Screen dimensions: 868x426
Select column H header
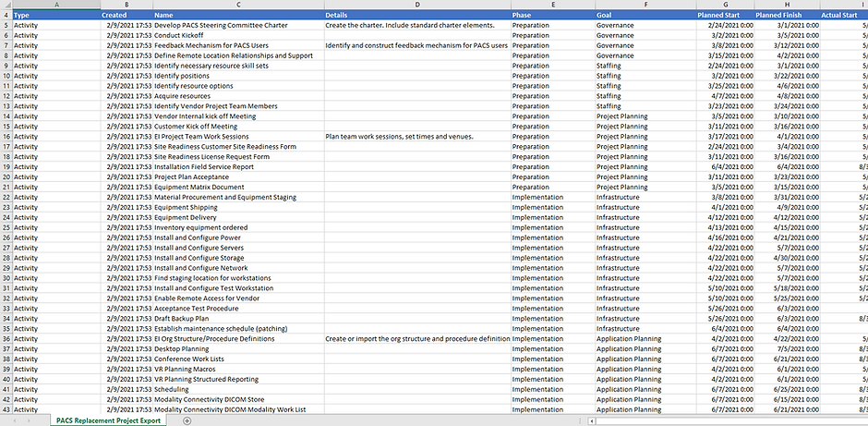(787, 5)
